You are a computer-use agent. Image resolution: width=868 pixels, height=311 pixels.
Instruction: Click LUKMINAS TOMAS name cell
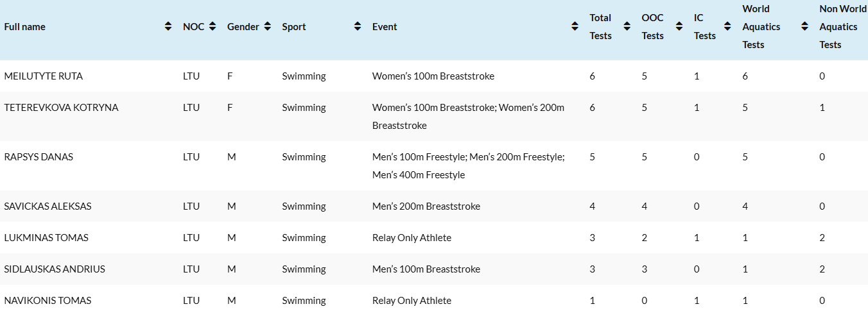[x=46, y=238]
